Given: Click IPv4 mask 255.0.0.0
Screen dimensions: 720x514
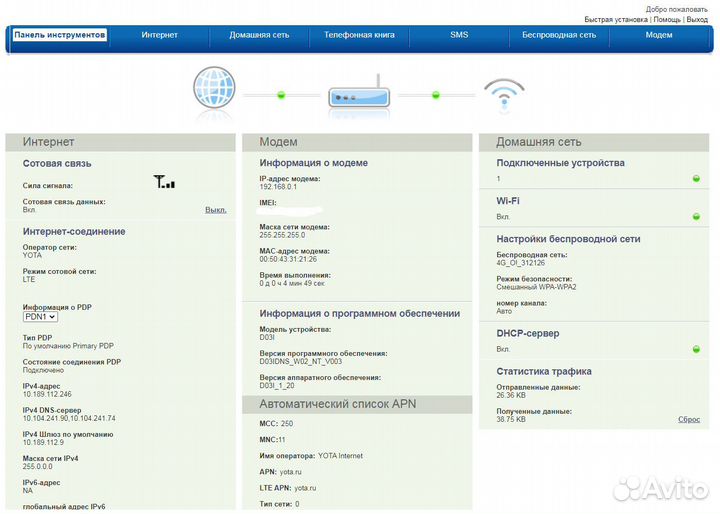Looking at the screenshot, I should coord(38,466).
